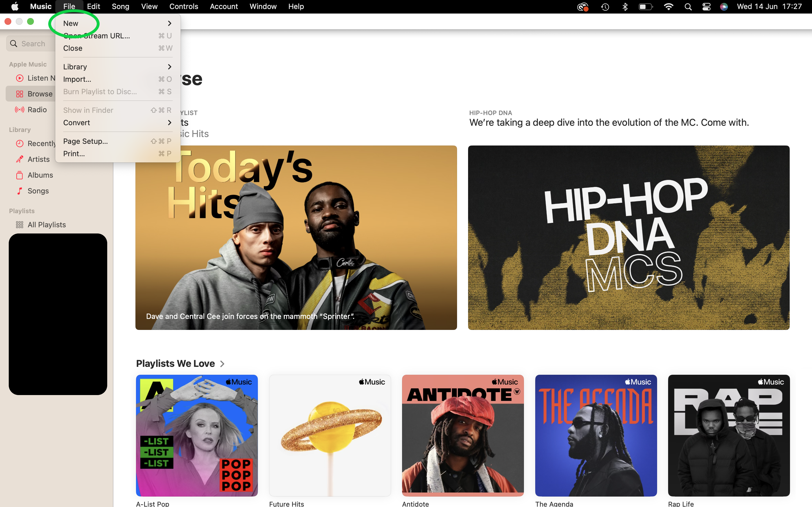The width and height of the screenshot is (812, 507).
Task: Click the Antidote title text
Action: coord(416,504)
